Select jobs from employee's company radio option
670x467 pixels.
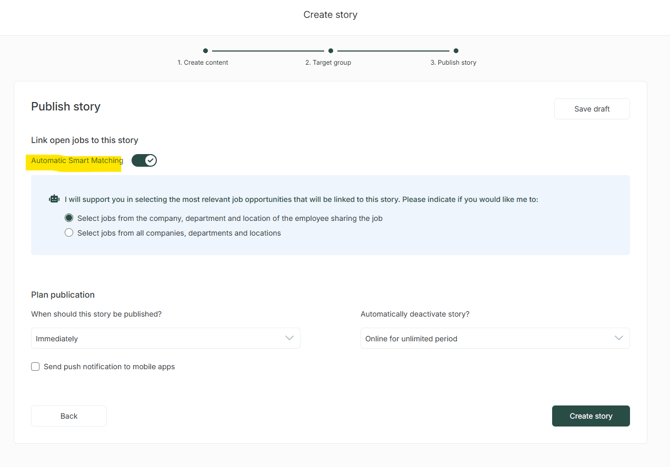tap(69, 218)
